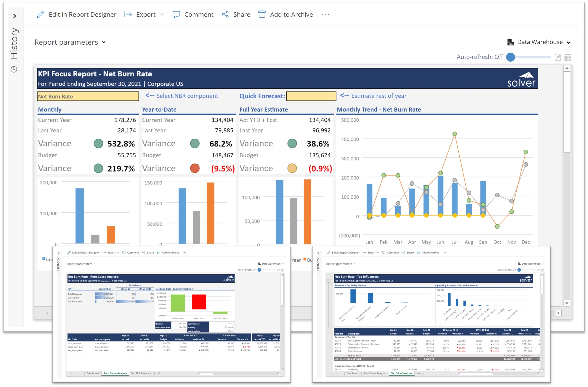Open the Export dropdown chevron
The width and height of the screenshot is (588, 387).
click(162, 14)
